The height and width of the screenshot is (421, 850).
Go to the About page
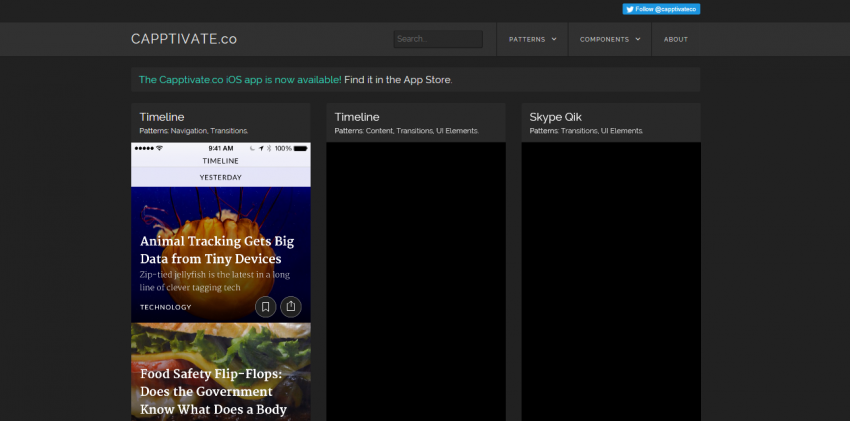point(675,40)
